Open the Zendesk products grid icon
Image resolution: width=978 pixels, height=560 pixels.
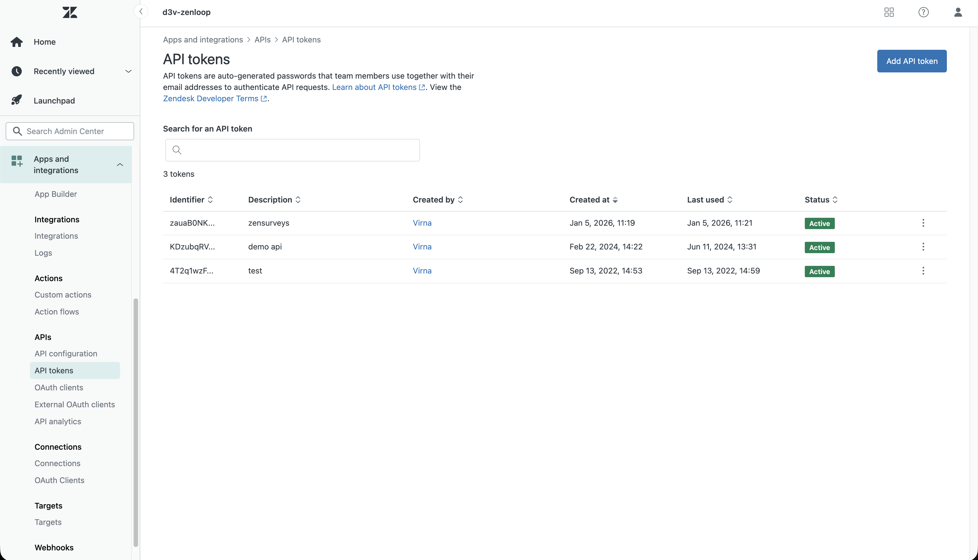click(x=889, y=12)
